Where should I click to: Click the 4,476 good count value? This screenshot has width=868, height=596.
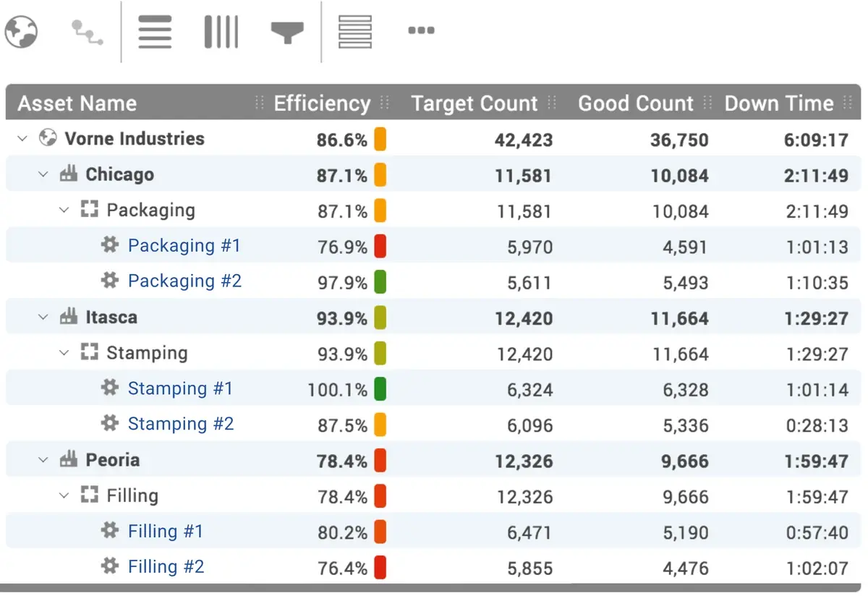pos(686,569)
